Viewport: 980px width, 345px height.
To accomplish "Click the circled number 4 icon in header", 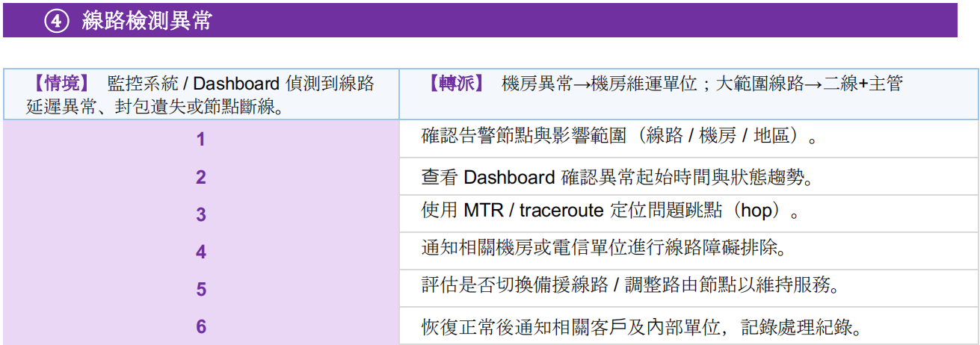I will (57, 21).
